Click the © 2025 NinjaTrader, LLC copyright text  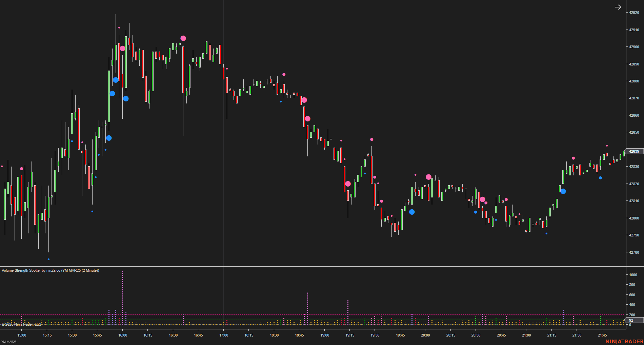pyautogui.click(x=21, y=324)
